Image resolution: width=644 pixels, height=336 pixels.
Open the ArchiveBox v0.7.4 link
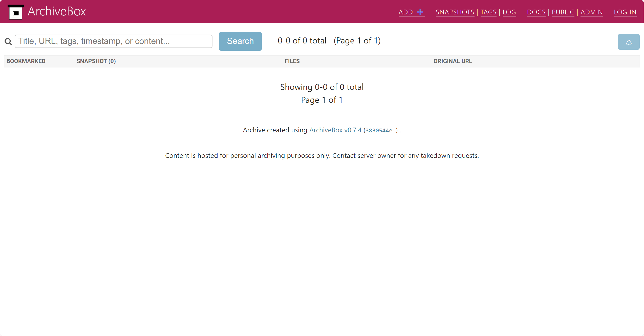point(335,130)
